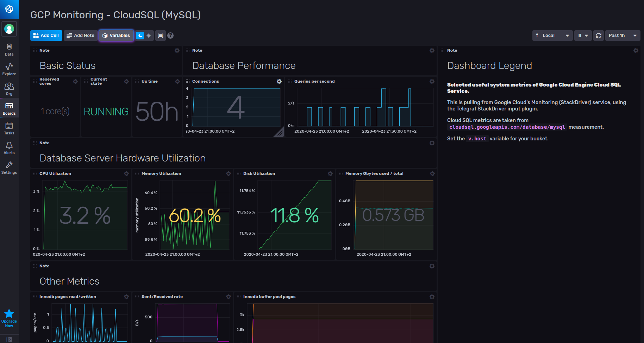Open the Alerts section
The width and height of the screenshot is (644, 343).
coord(9,148)
